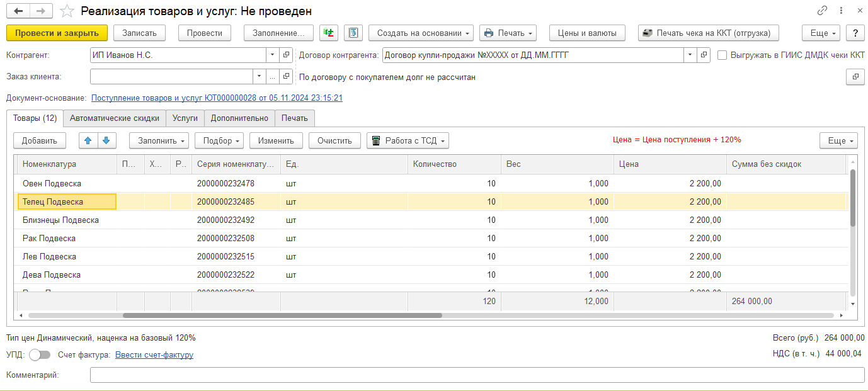
Task: Add a row with Добавить
Action: pyautogui.click(x=40, y=140)
